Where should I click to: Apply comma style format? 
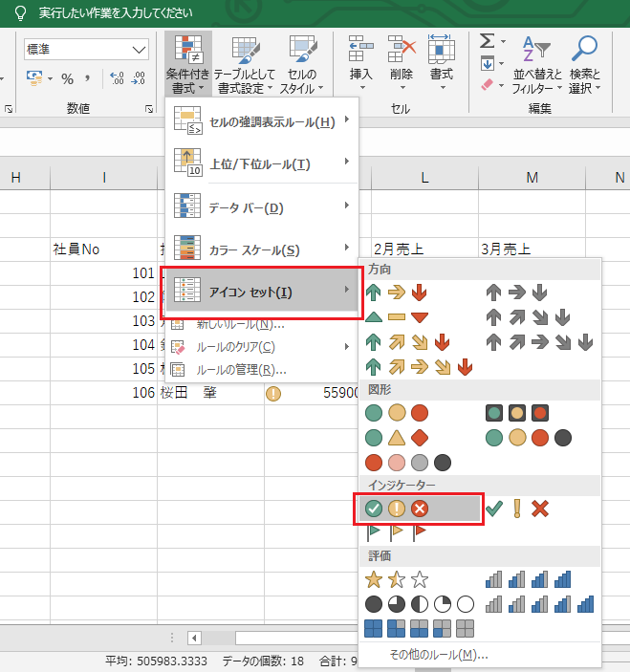point(87,78)
